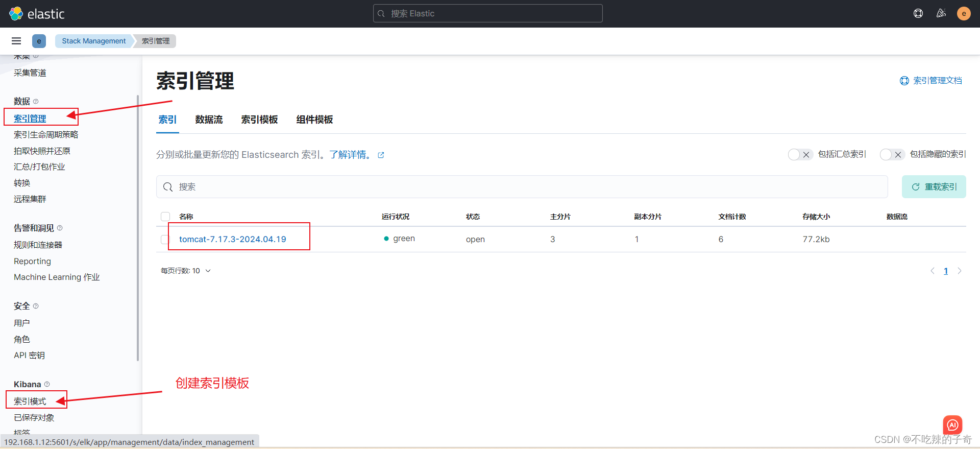The width and height of the screenshot is (980, 449).
Task: Check the tomcat-7.17.3-2024.04.19 row checkbox
Action: coord(164,239)
